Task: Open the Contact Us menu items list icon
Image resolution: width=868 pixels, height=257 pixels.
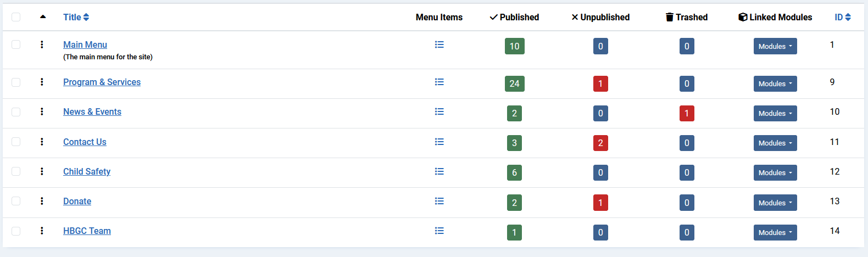Action: coord(439,142)
